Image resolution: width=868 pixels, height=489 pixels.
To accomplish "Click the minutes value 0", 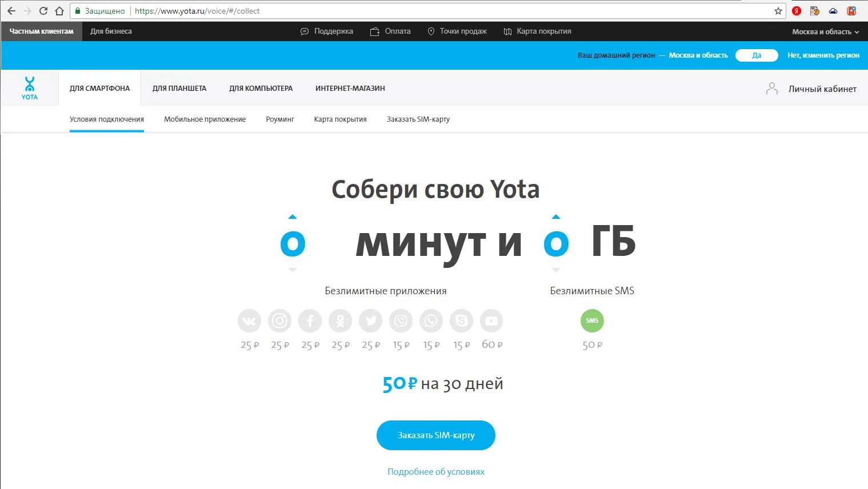I will point(293,243).
